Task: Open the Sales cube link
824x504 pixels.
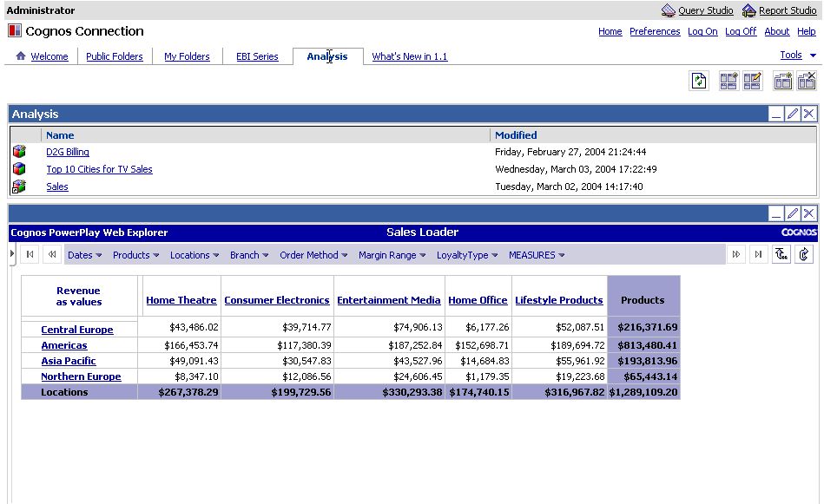Action: pyautogui.click(x=57, y=187)
